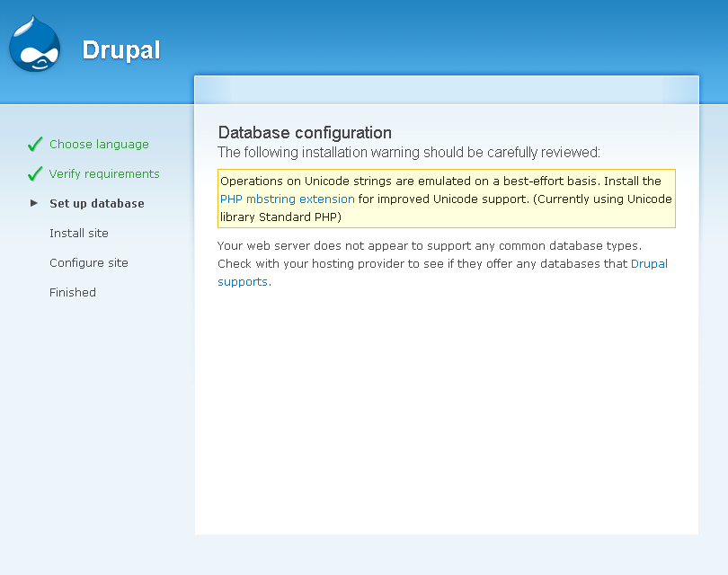Select the Finished step
This screenshot has width=728, height=575.
[x=73, y=292]
